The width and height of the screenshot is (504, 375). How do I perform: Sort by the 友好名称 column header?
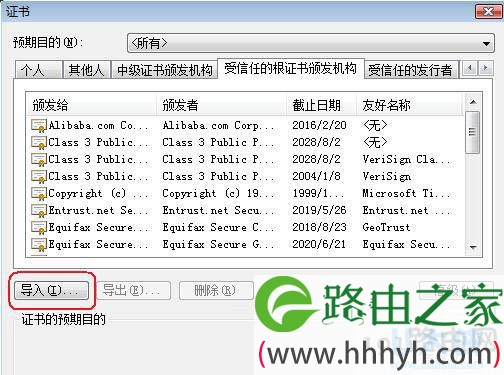click(x=410, y=105)
